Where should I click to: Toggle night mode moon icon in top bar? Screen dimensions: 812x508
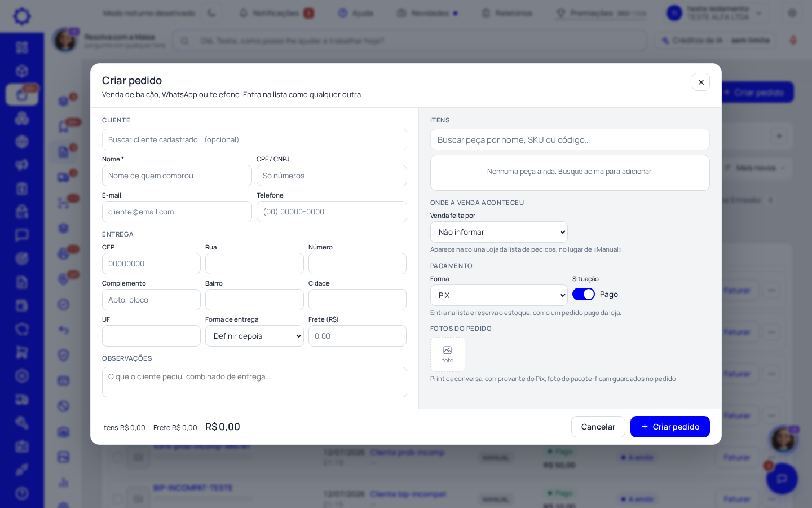211,13
